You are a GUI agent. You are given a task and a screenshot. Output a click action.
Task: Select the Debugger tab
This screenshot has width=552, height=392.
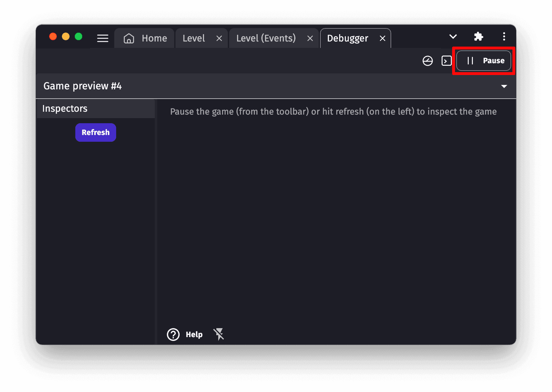347,38
